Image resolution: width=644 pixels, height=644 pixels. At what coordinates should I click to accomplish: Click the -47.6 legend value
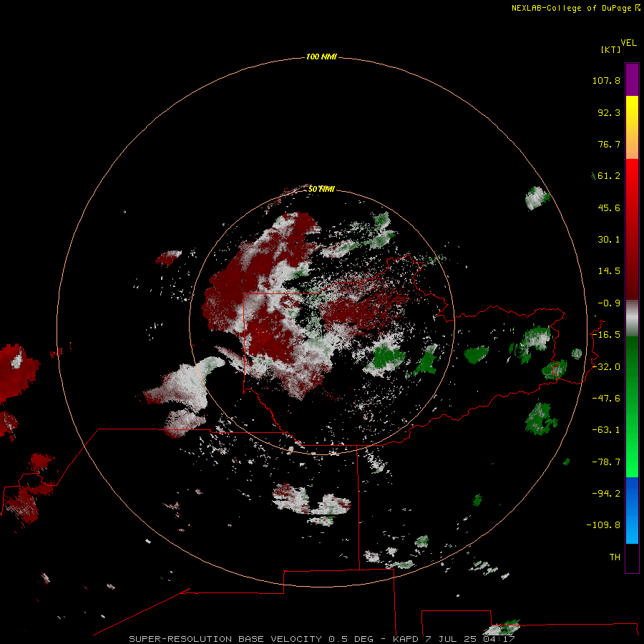(x=606, y=399)
